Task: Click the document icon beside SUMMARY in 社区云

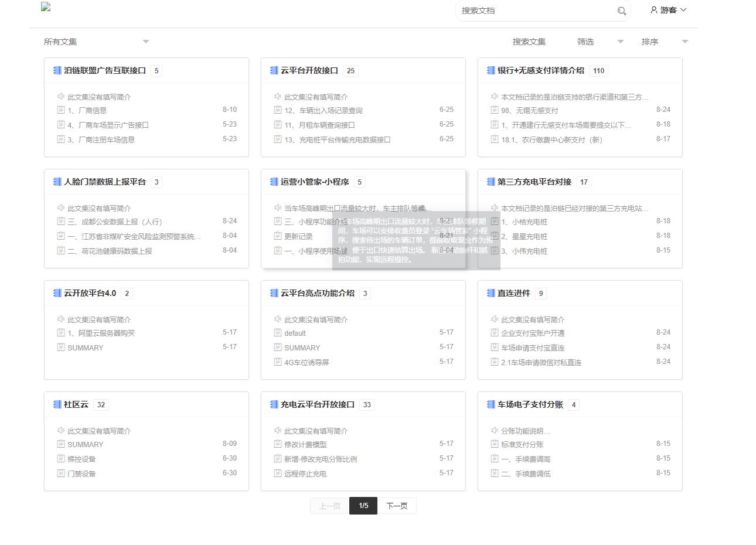Action: [x=60, y=444]
